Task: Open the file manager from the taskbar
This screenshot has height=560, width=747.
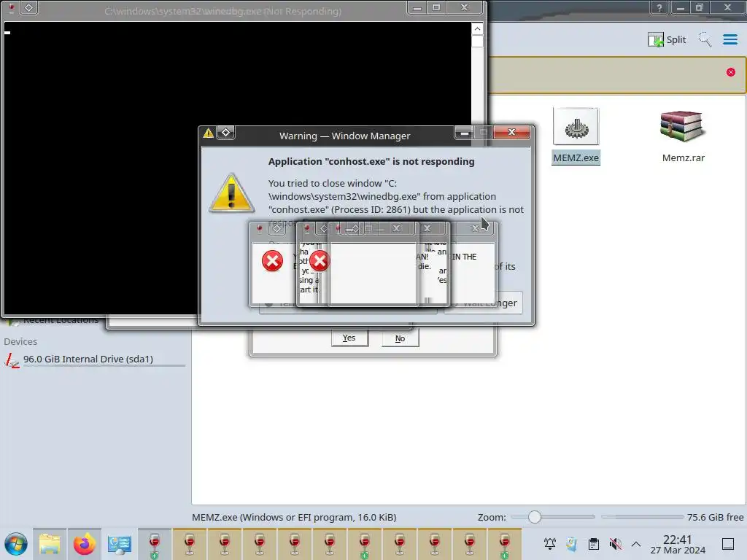Action: [50, 544]
